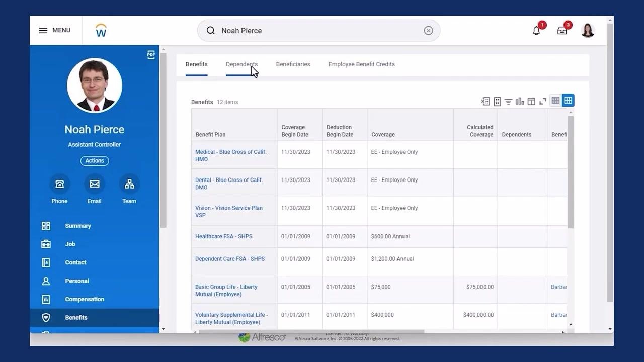Viewport: 644px width, 362px height.
Task: Click the Phone contact icon
Action: point(59,184)
